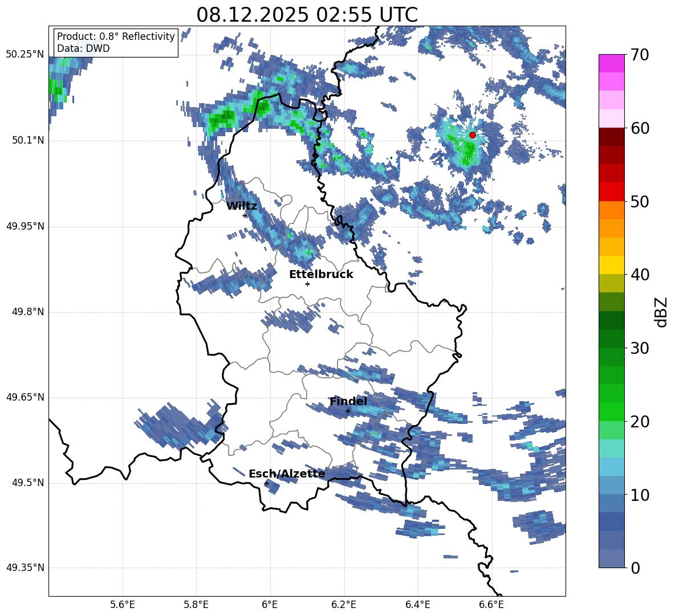Click the Esch/Alzette cross marker
This screenshot has height=616, width=675.
pos(266,483)
